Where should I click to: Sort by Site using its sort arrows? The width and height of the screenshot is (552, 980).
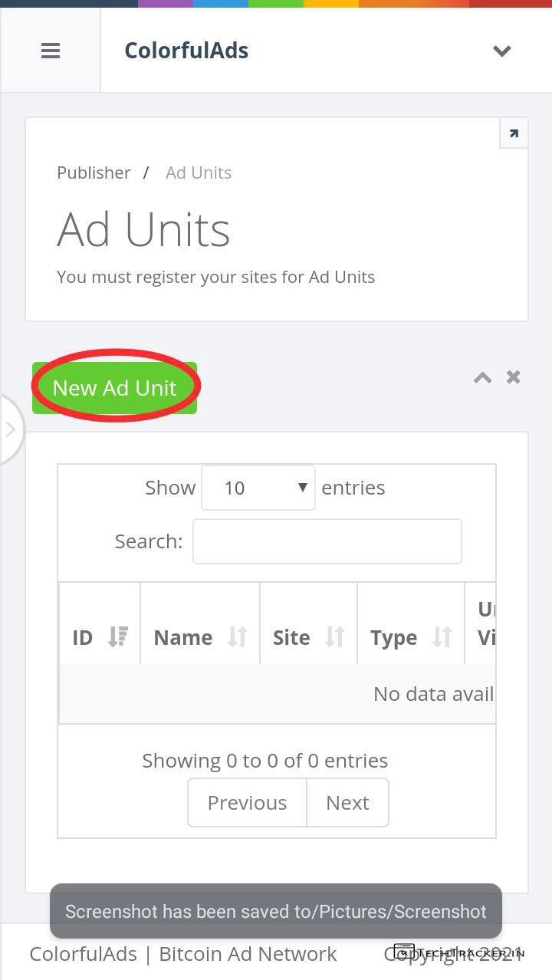(335, 637)
